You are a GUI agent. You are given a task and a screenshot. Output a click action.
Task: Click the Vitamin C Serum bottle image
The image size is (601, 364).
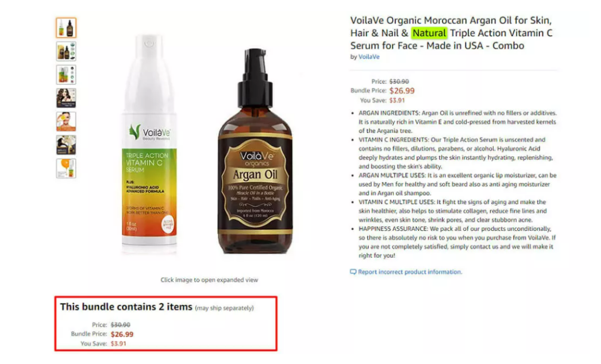[149, 144]
